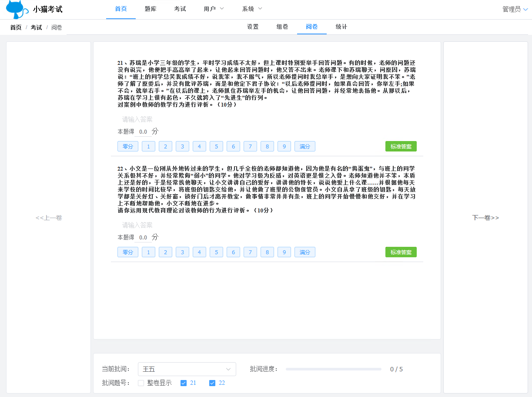Assign score 9 for question 22
The width and height of the screenshot is (532, 397).
click(x=284, y=252)
